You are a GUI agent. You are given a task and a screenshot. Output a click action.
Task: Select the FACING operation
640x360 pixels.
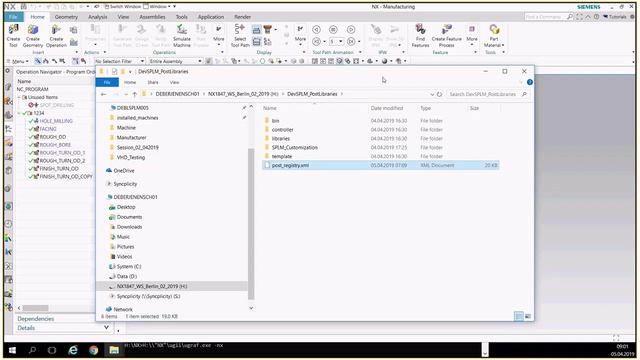tap(48, 129)
